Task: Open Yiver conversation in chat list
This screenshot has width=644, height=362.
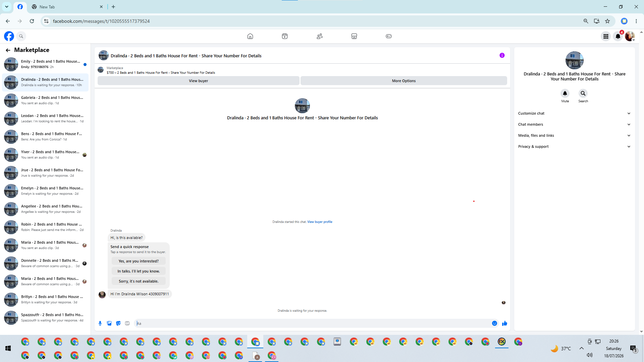Action: [x=45, y=155]
